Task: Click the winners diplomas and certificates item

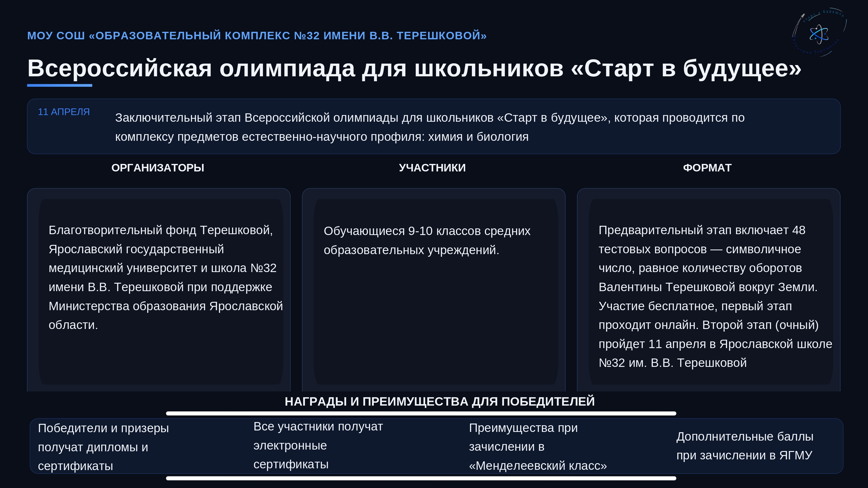Action: point(103,447)
